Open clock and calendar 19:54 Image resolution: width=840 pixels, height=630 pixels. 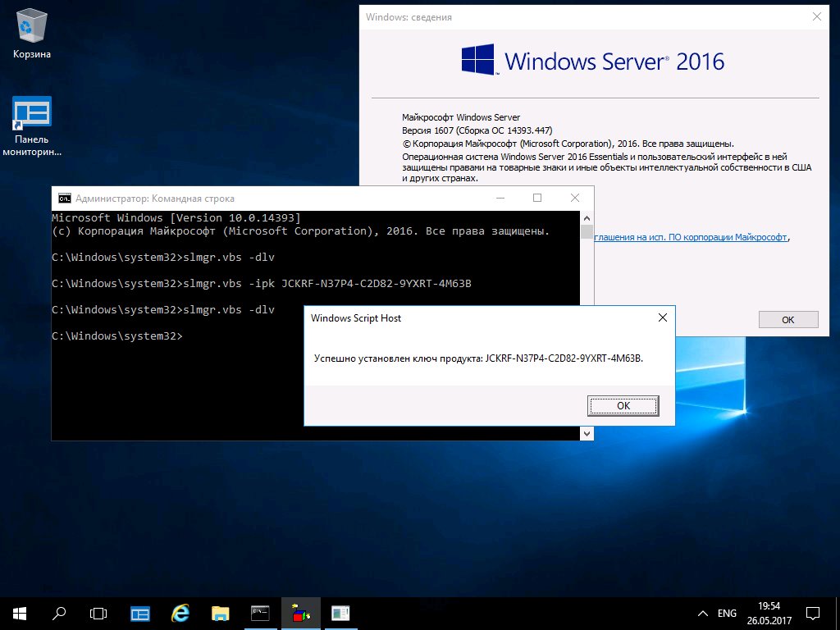pyautogui.click(x=769, y=614)
